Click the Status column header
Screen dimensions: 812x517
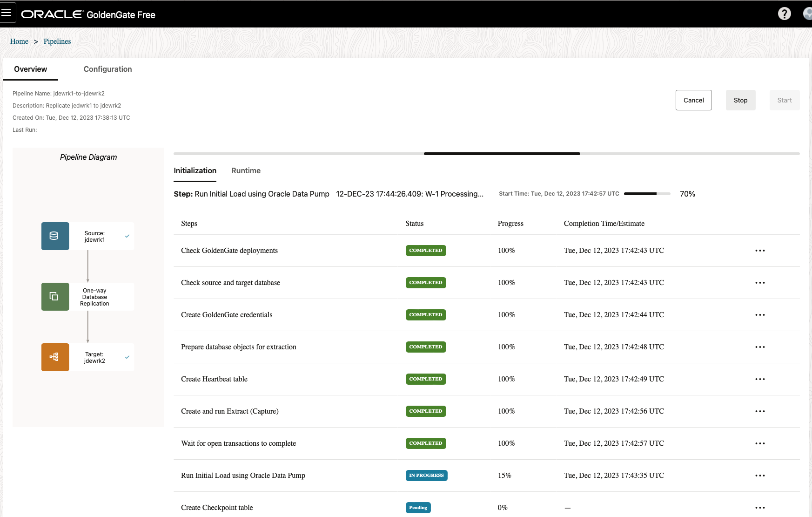coord(414,224)
